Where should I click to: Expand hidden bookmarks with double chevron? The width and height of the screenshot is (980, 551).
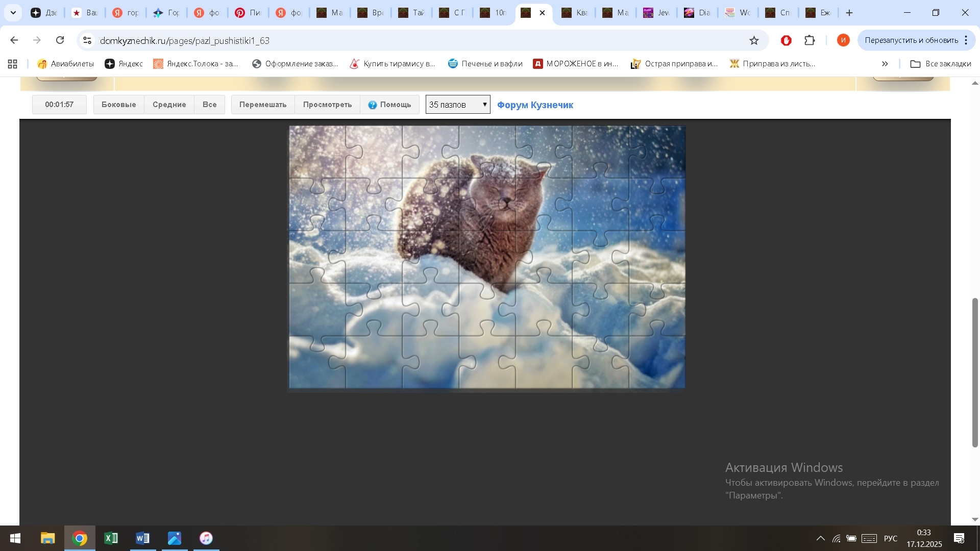pos(885,64)
